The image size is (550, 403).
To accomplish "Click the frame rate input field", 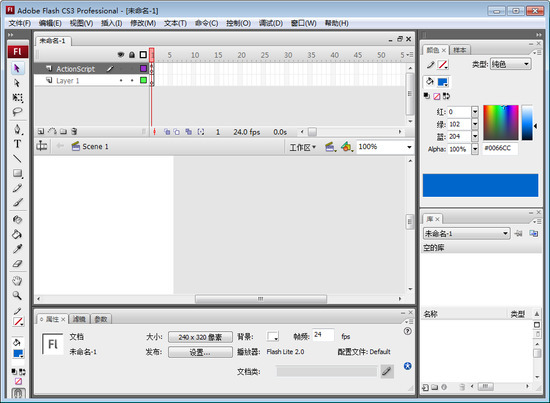I will point(323,335).
